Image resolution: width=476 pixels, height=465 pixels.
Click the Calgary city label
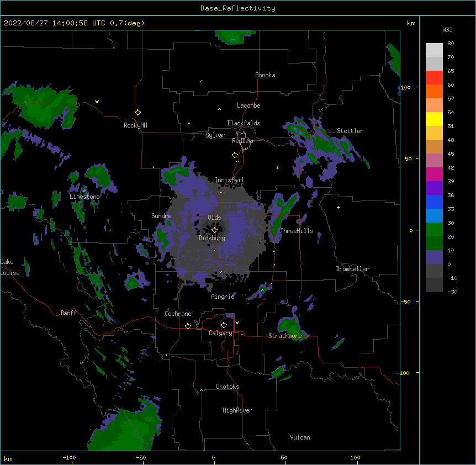[220, 333]
